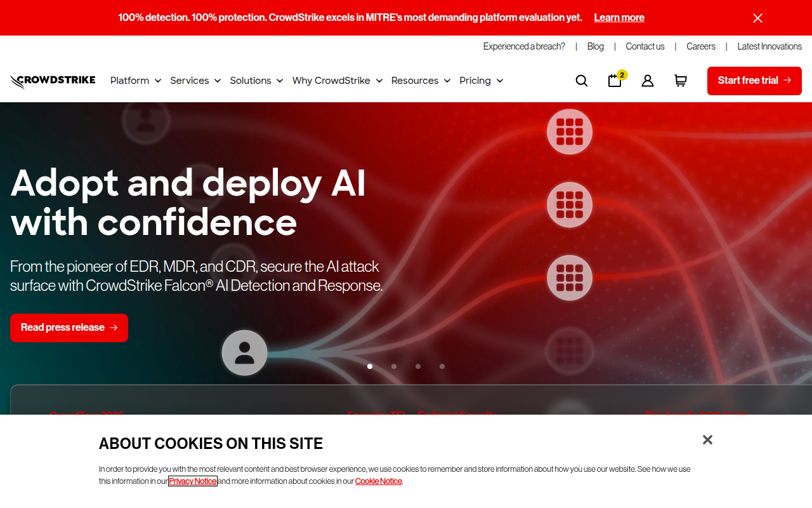
Task: Open the Solutions dropdown menu
Action: [x=256, y=81]
